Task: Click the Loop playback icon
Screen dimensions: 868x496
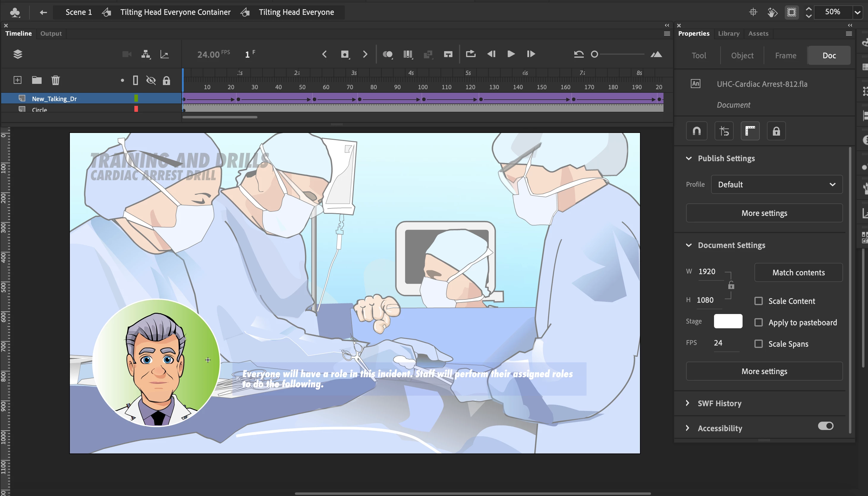Action: pyautogui.click(x=471, y=54)
